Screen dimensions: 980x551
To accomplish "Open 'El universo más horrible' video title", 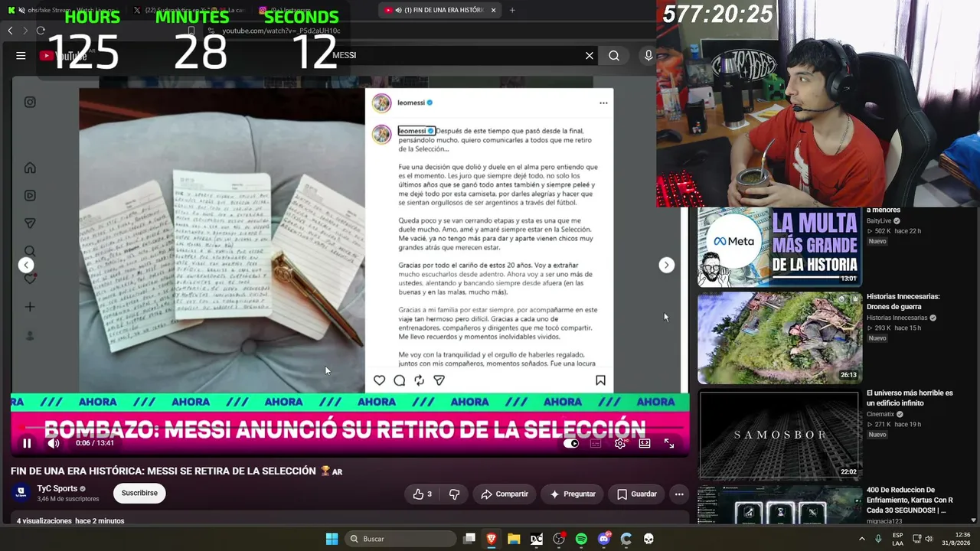I will pos(910,398).
